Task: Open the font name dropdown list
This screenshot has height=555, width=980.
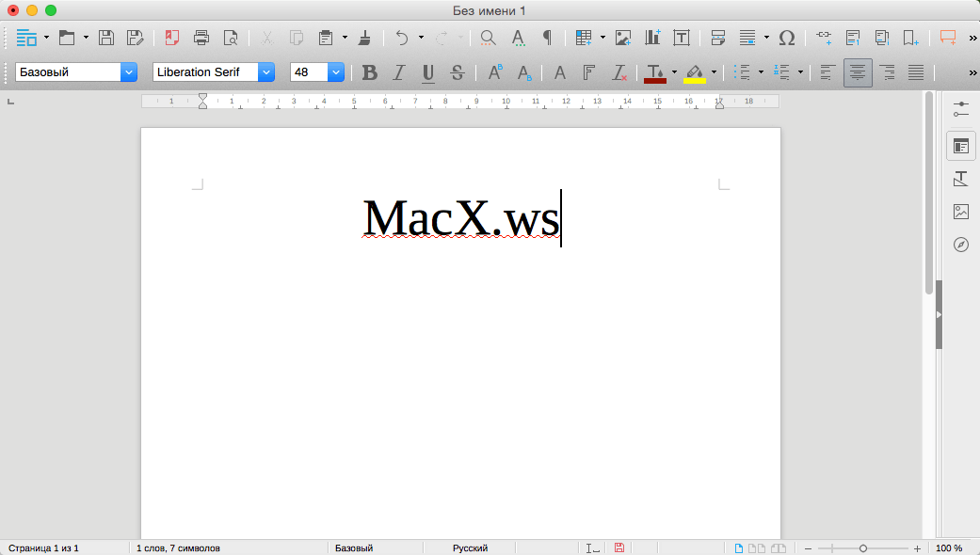Action: click(266, 71)
